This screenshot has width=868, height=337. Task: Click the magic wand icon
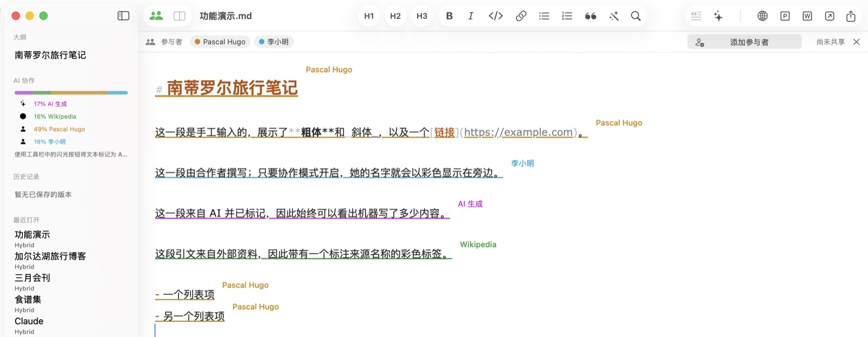click(x=614, y=16)
